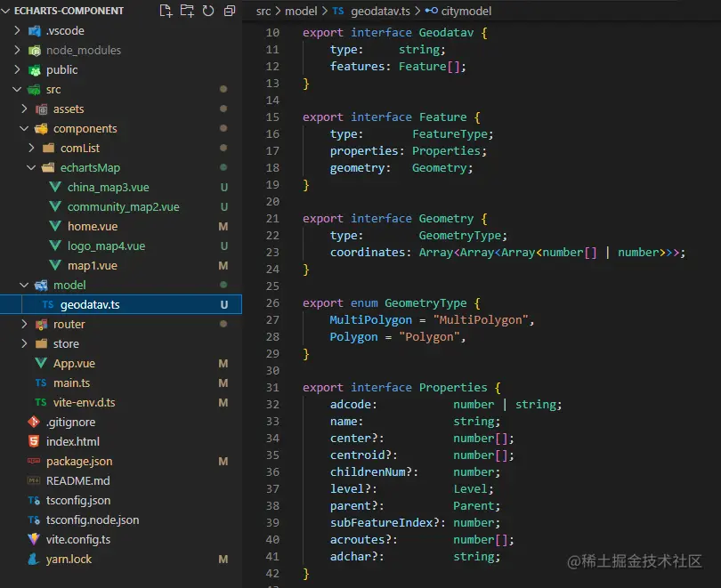The height and width of the screenshot is (588, 721).
Task: Open home.vue file
Action: point(93,227)
